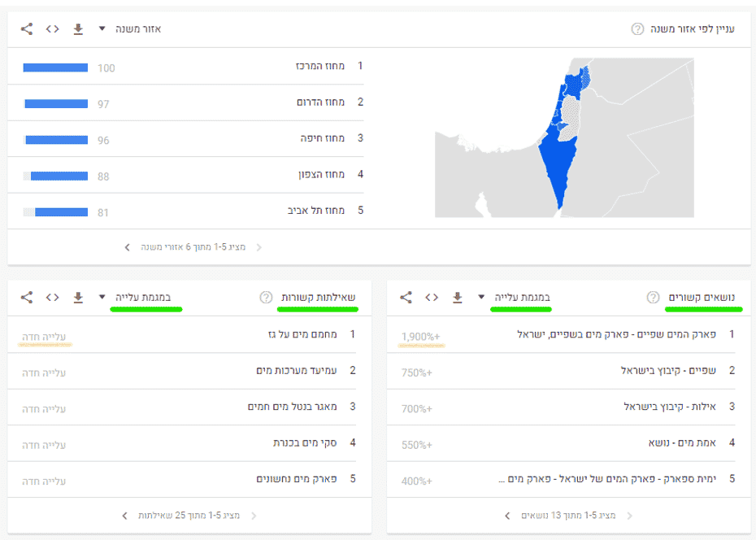
Task: Share the שאילתות קשורות card
Action: [27, 298]
